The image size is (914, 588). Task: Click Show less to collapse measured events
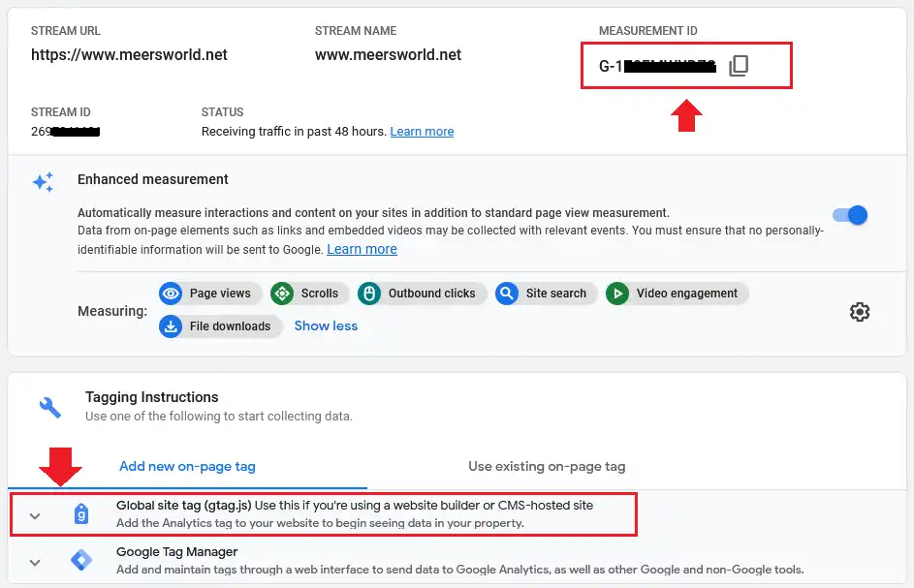326,325
